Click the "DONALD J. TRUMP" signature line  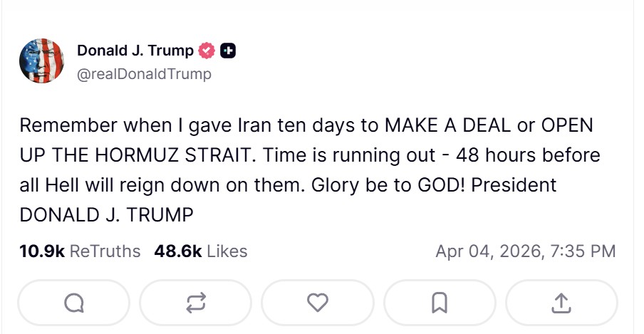click(x=108, y=214)
